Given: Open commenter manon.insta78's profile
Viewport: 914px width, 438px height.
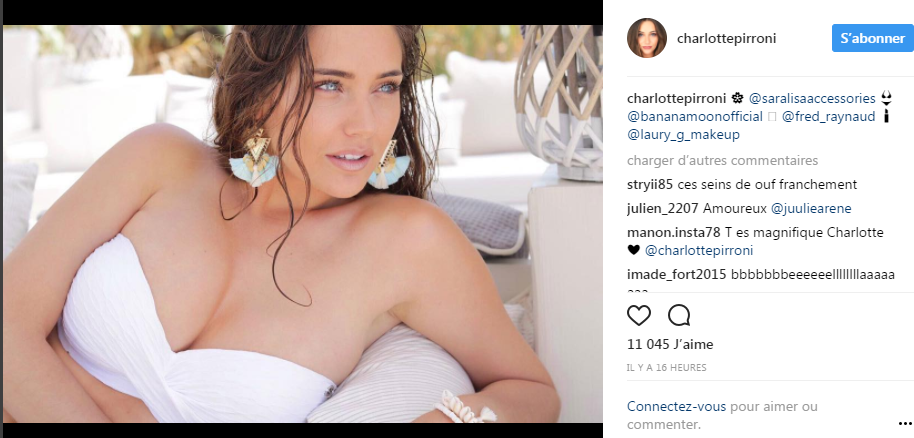Looking at the screenshot, I should 674,233.
